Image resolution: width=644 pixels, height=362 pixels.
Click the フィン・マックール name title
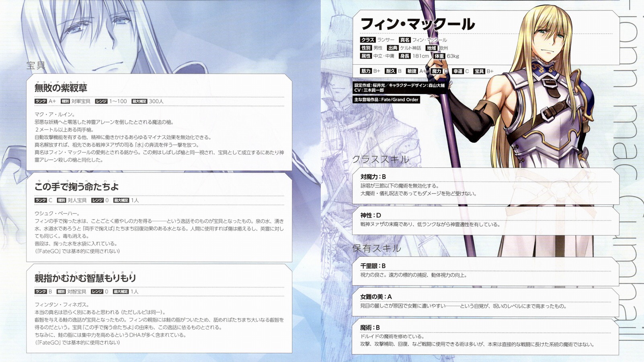click(x=418, y=24)
